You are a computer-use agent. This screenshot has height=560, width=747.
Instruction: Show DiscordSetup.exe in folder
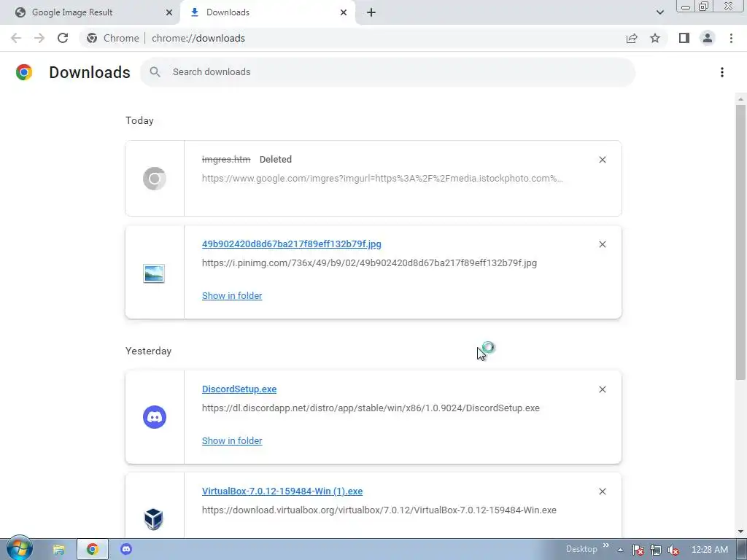tap(232, 441)
